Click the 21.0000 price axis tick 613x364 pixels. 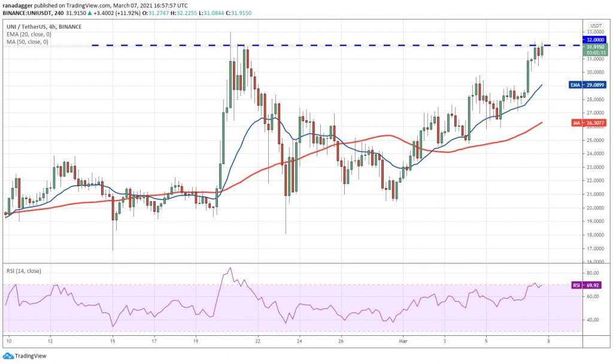[x=594, y=195]
